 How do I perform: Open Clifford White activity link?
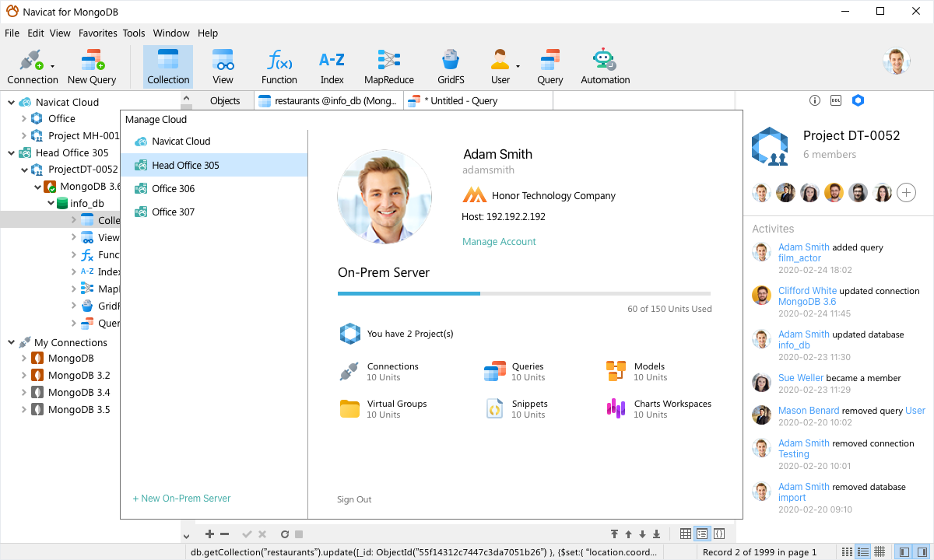[807, 291]
